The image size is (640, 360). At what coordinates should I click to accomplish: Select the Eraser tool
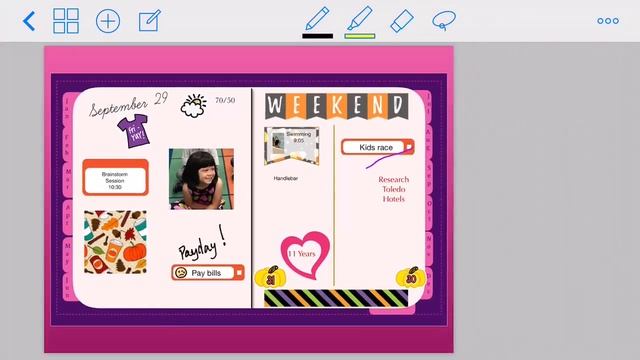coord(402,21)
